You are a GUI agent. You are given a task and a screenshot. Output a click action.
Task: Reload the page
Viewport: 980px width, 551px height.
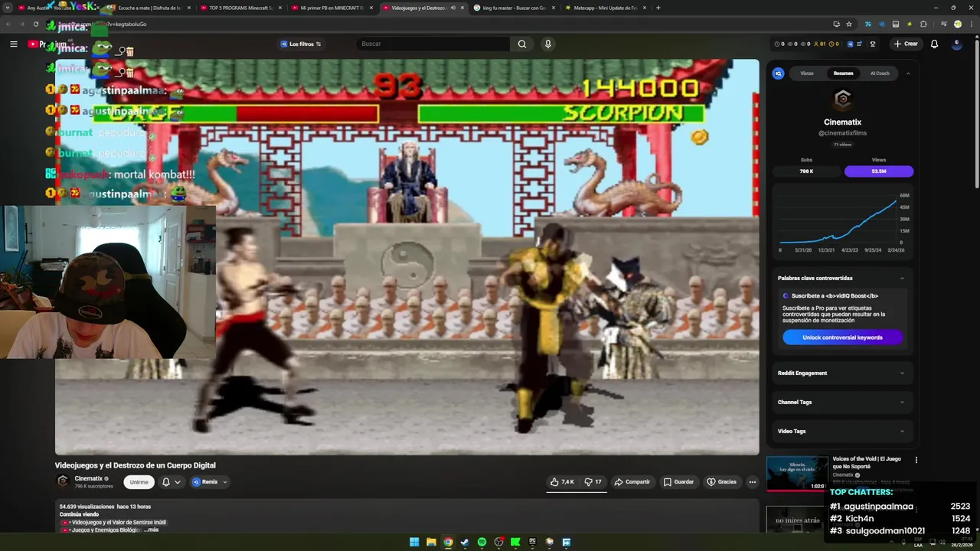[35, 24]
